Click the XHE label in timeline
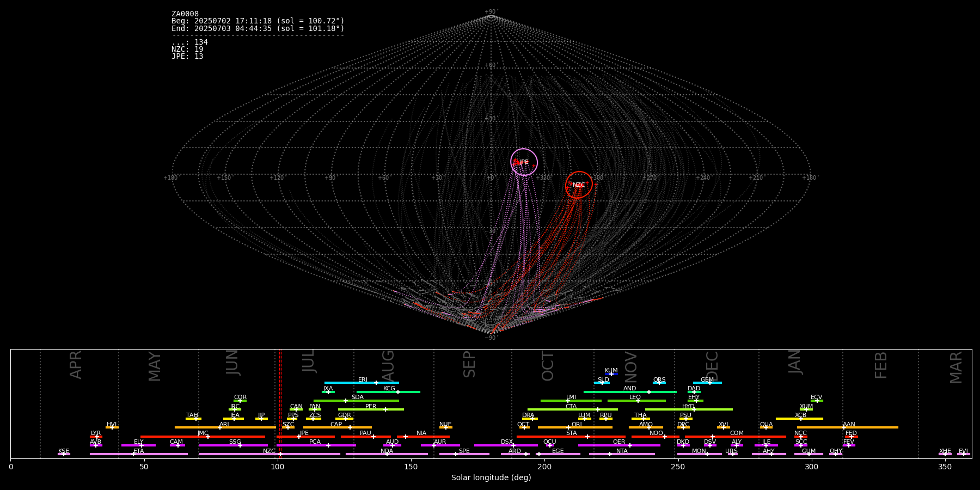The width and height of the screenshot is (980, 490). pyautogui.click(x=945, y=451)
